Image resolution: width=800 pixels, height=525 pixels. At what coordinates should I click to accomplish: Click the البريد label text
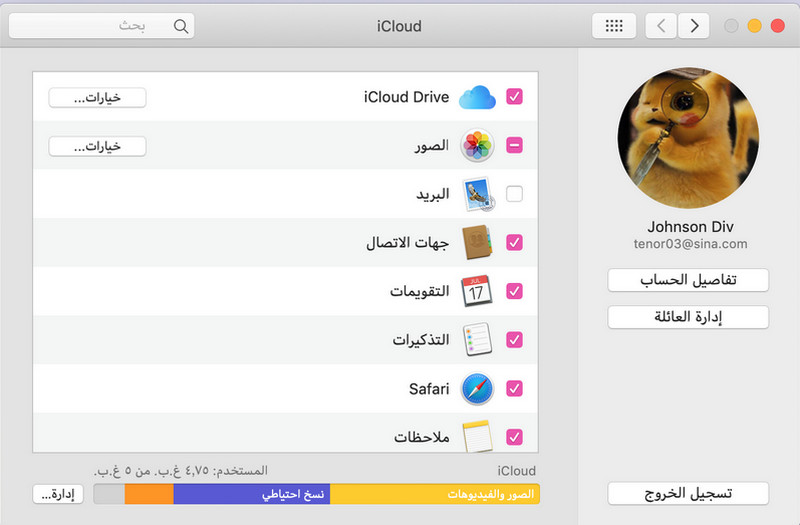click(x=433, y=194)
